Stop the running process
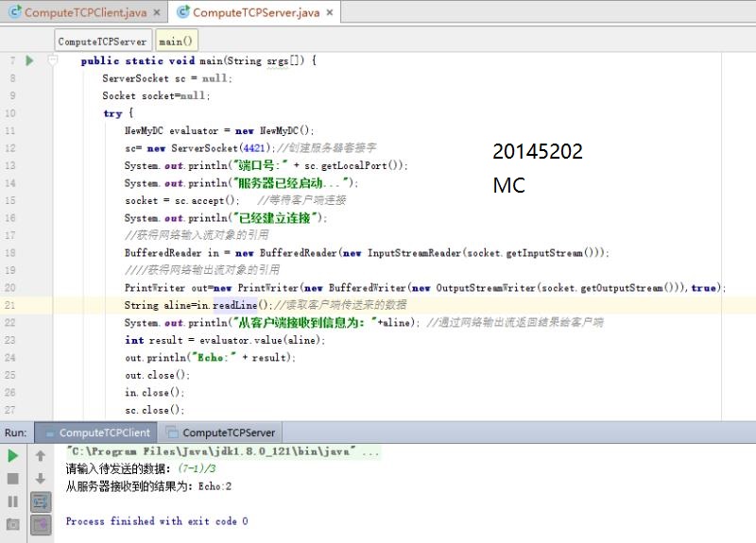756x543 pixels. (x=13, y=479)
